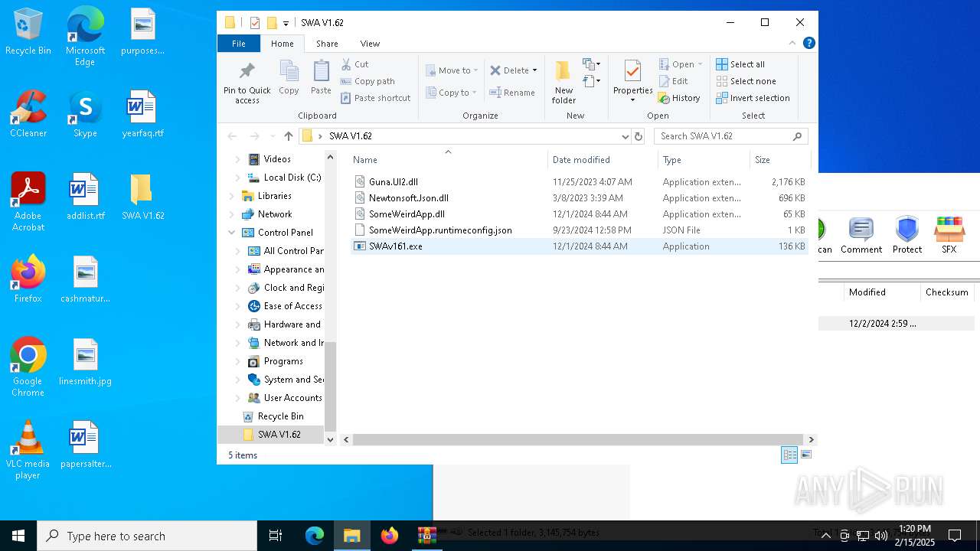The height and width of the screenshot is (551, 980).
Task: Select SWA V1.62 folder on desktop
Action: click(143, 197)
